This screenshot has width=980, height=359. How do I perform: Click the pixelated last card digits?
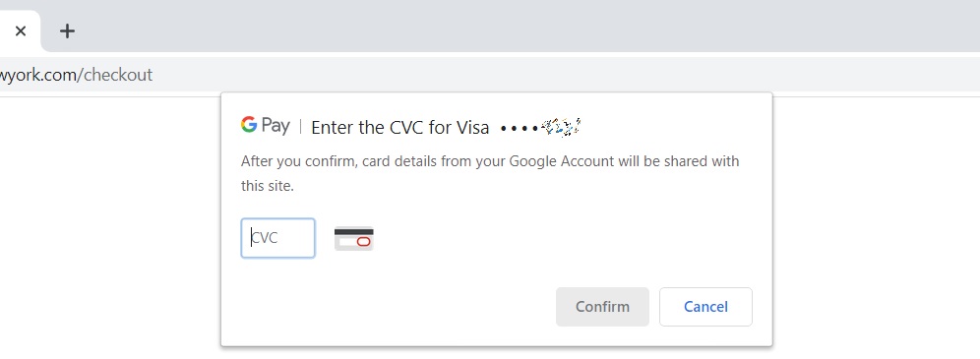coord(561,127)
